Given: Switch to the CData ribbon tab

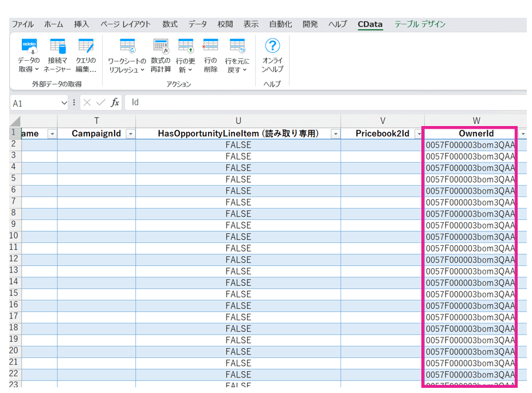Looking at the screenshot, I should point(370,25).
